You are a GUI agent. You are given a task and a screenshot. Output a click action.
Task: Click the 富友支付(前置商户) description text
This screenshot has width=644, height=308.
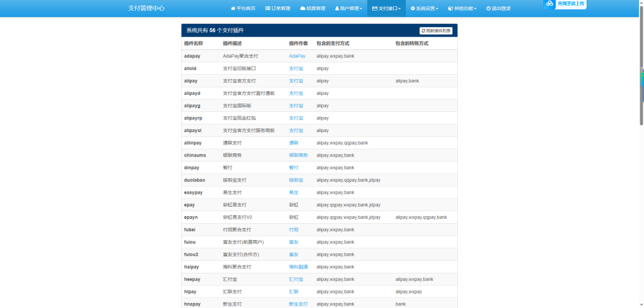click(x=243, y=242)
